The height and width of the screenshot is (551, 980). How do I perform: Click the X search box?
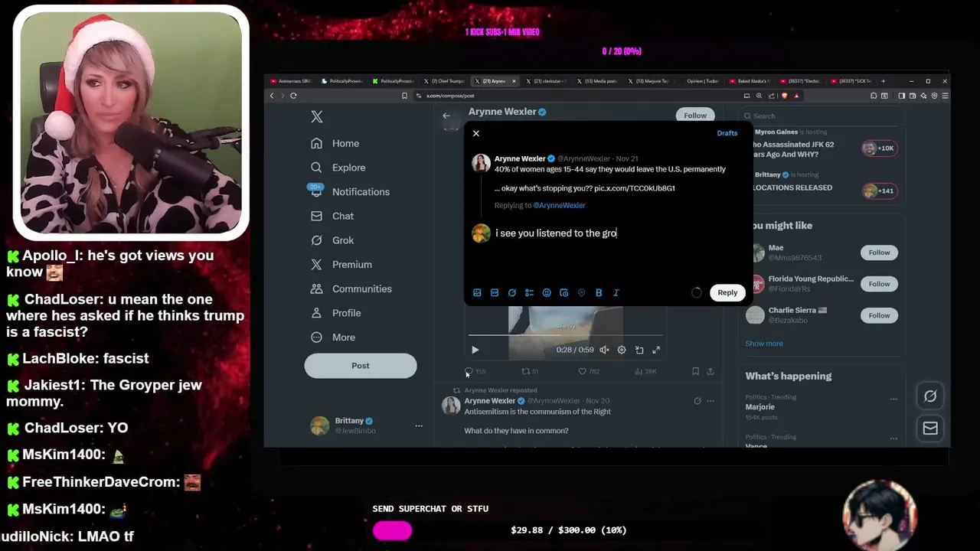(x=825, y=116)
